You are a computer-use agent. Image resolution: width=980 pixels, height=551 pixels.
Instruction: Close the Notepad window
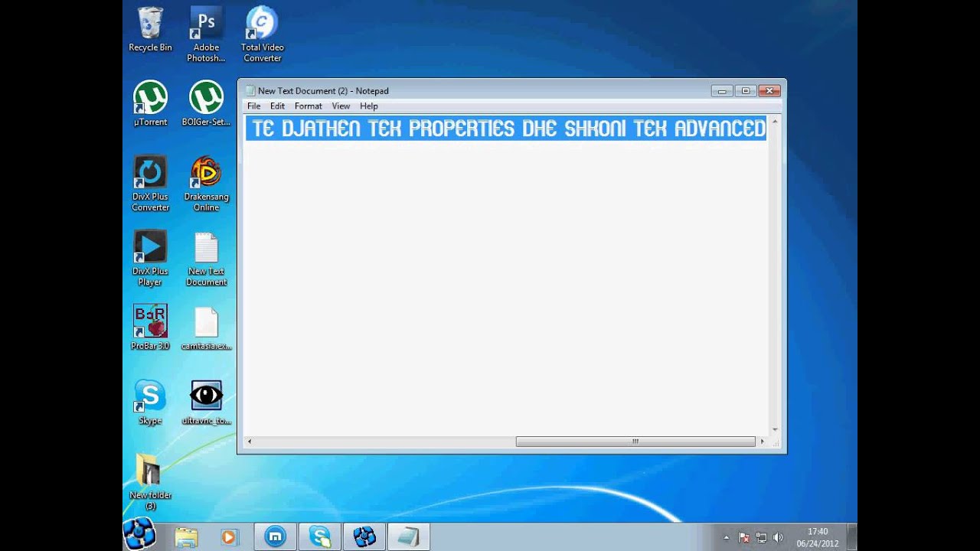(769, 90)
